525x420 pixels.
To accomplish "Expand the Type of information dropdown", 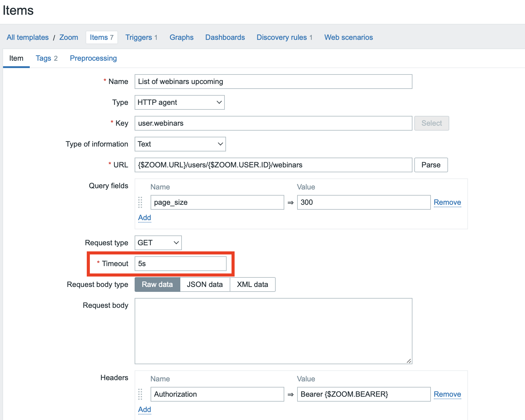I will pos(180,144).
